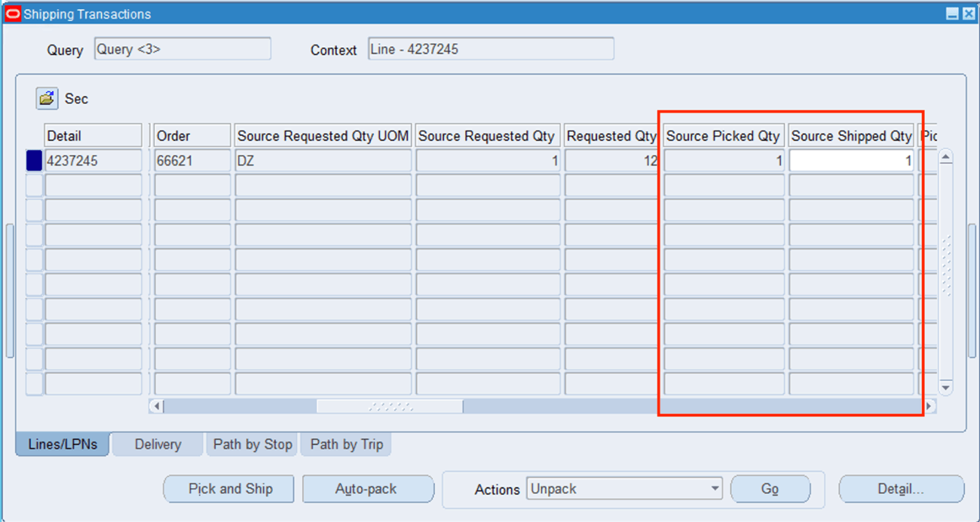Switch to the Path by Stop tab

pyautogui.click(x=253, y=444)
